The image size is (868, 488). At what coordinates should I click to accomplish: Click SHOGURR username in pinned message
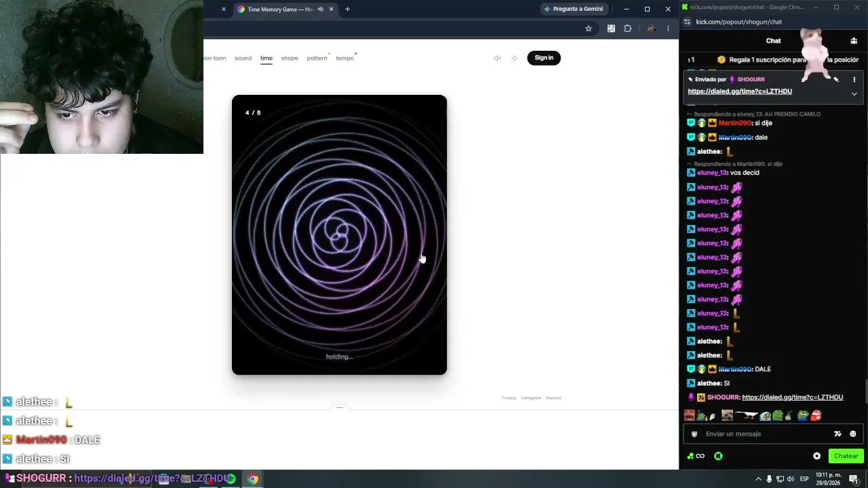[751, 79]
